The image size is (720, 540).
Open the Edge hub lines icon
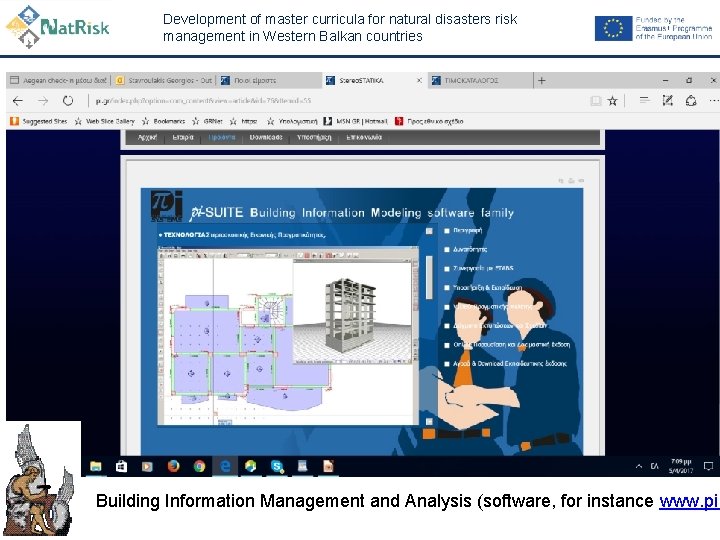644,100
